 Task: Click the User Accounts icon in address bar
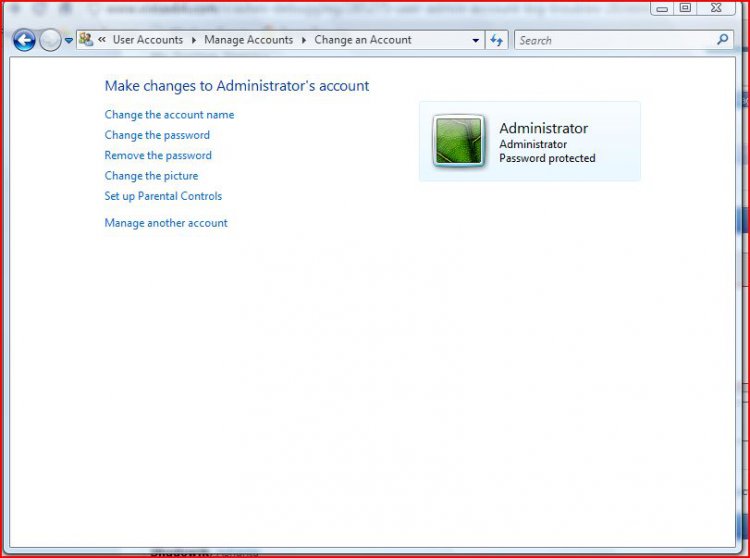click(x=86, y=40)
